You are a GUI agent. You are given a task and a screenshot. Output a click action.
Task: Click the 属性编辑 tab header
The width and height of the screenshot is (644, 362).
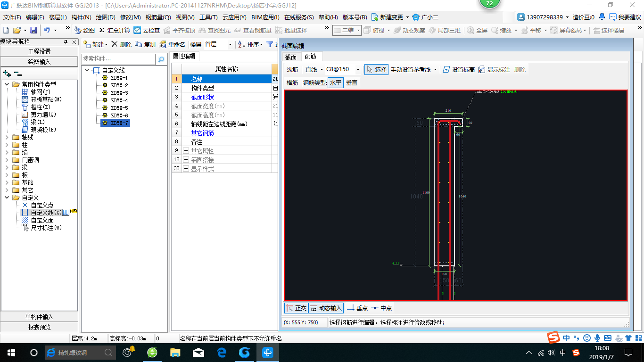(x=184, y=56)
